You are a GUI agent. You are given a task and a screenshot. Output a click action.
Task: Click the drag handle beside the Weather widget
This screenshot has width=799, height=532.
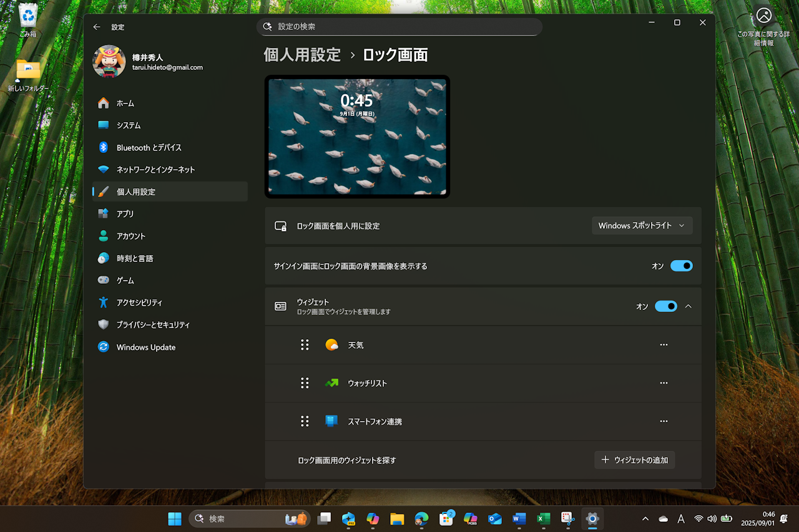(305, 344)
